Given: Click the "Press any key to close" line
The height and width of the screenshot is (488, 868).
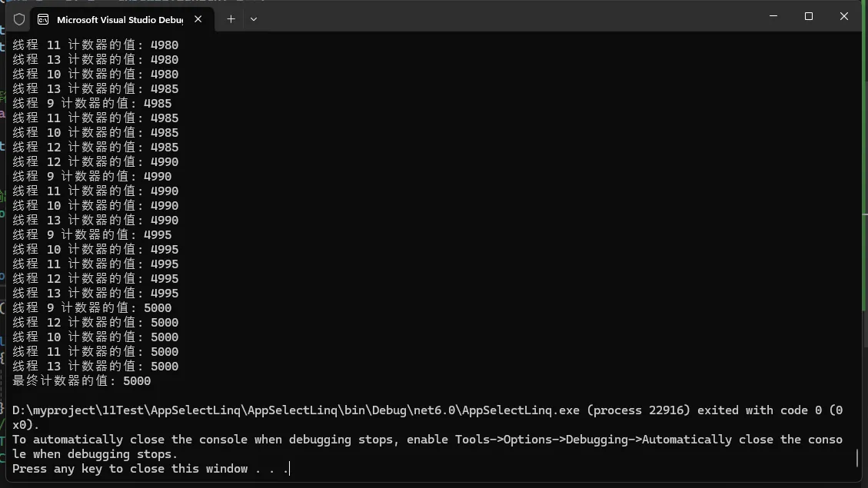Looking at the screenshot, I should tap(150, 469).
